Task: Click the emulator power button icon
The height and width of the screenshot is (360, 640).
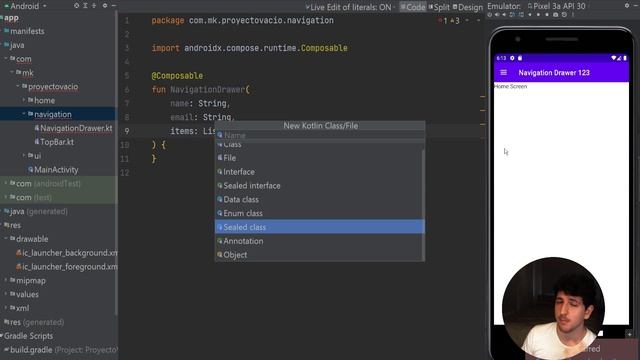Action: click(x=489, y=15)
